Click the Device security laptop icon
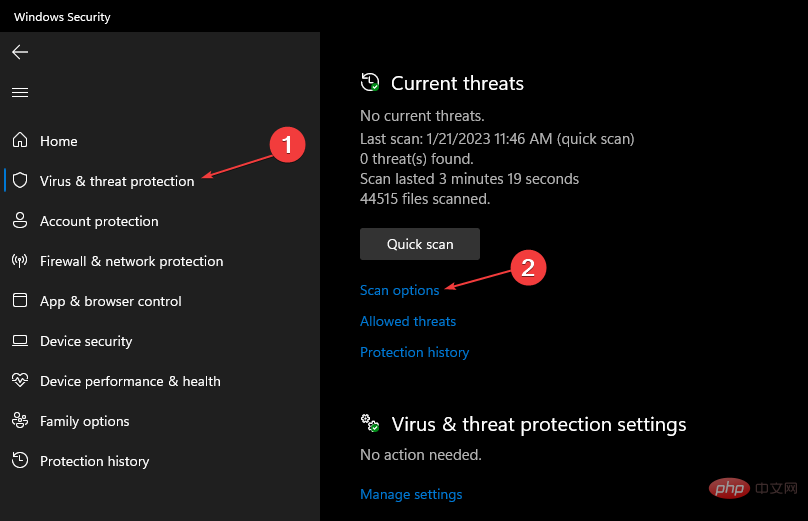Image resolution: width=808 pixels, height=521 pixels. [x=20, y=341]
